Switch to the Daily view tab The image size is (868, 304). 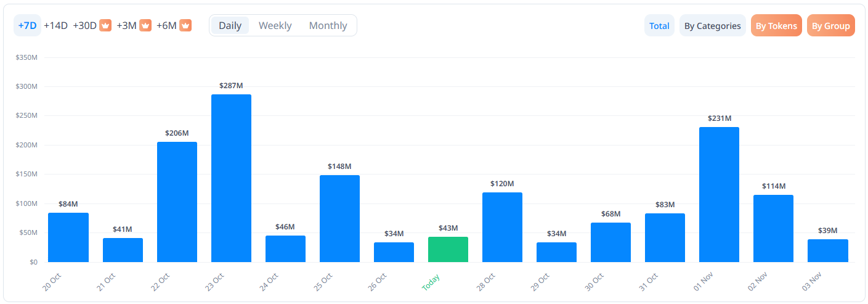(x=230, y=26)
